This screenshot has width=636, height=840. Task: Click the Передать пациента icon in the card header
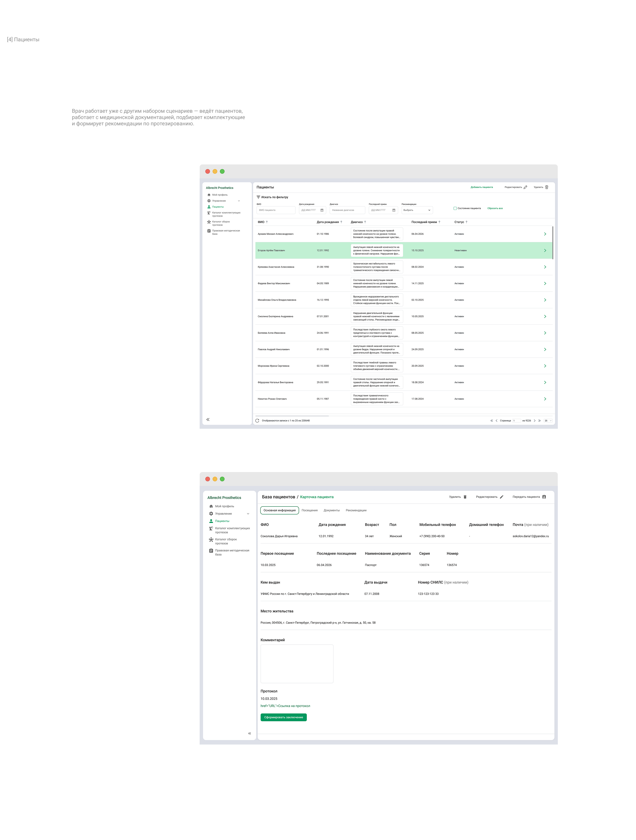coord(544,497)
